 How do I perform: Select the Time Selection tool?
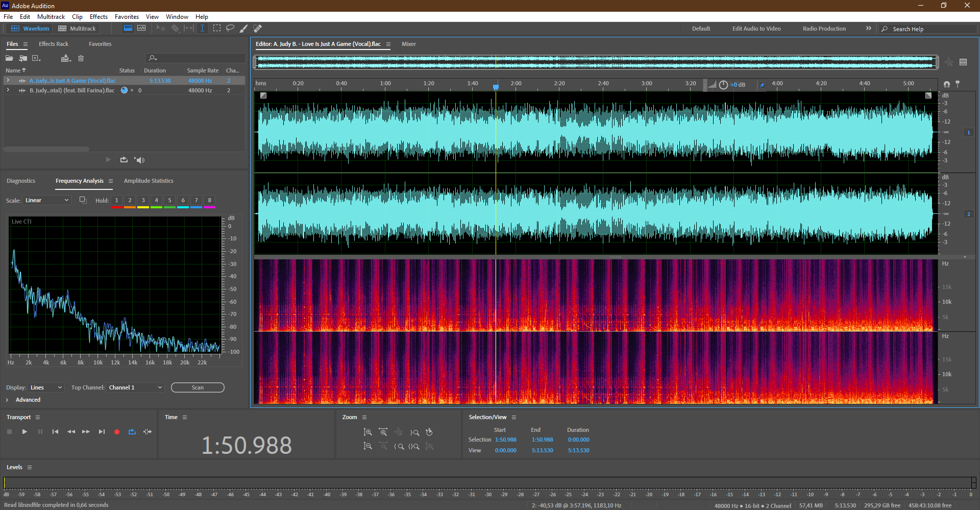202,29
